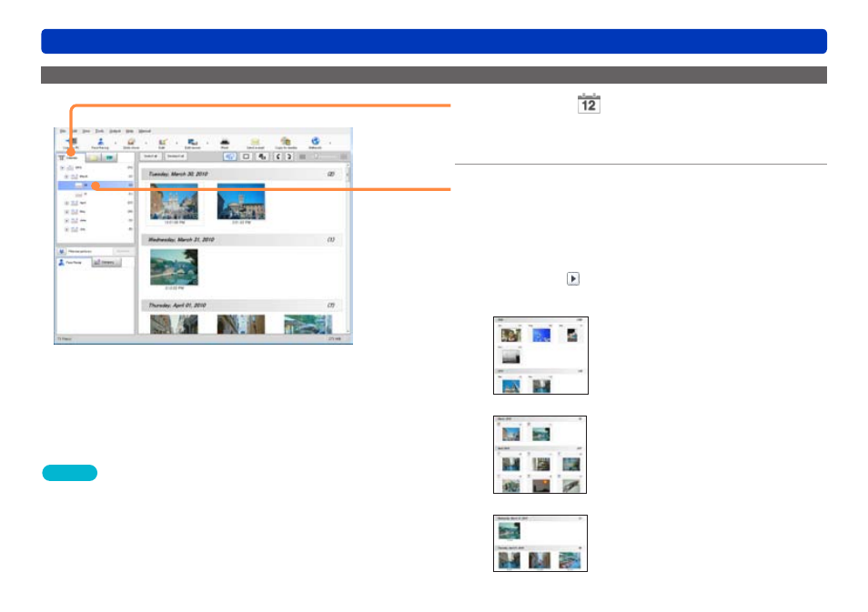Click the play triangle icon in the instructions

(573, 278)
